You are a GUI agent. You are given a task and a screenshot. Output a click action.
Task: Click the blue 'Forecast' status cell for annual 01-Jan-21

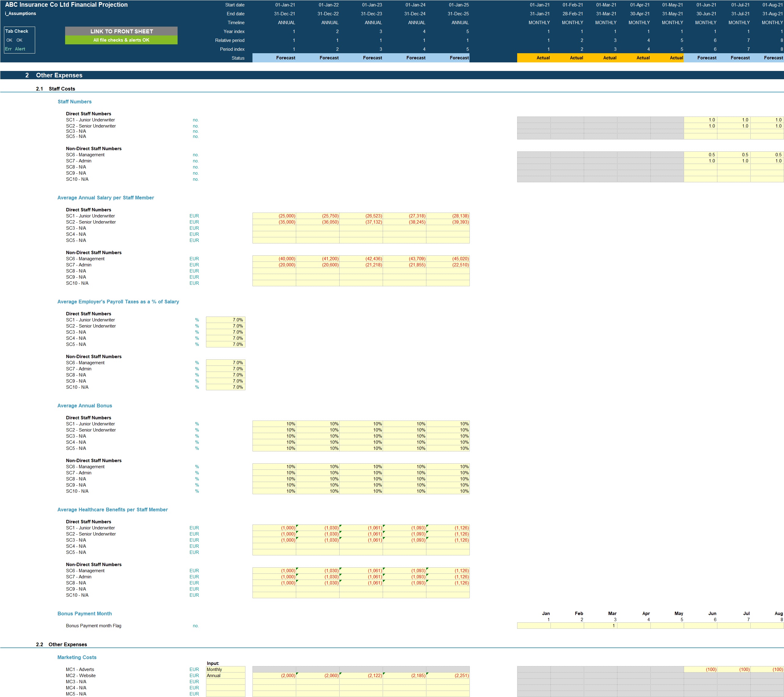click(x=274, y=58)
